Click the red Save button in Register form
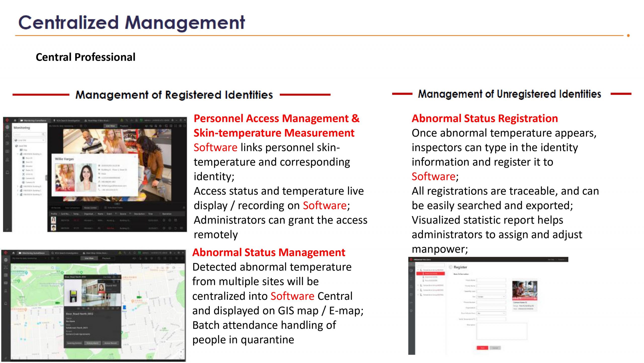The width and height of the screenshot is (644, 363). tap(482, 348)
